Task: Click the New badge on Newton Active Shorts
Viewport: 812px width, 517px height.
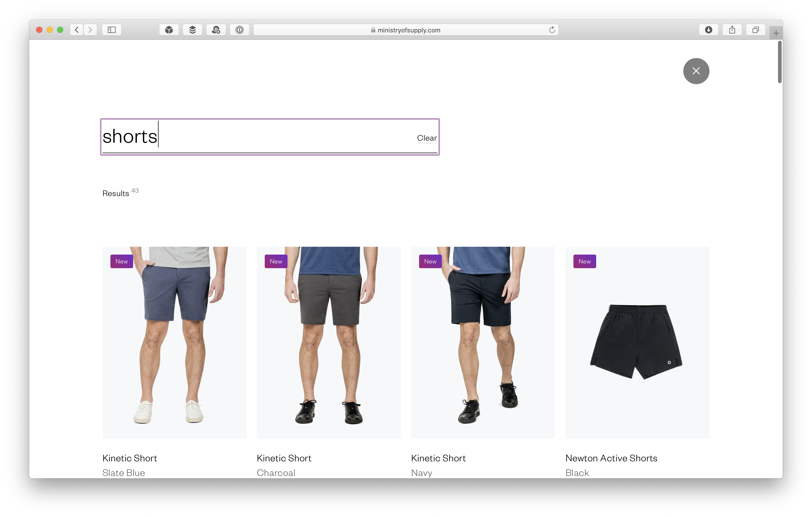Action: (x=585, y=261)
